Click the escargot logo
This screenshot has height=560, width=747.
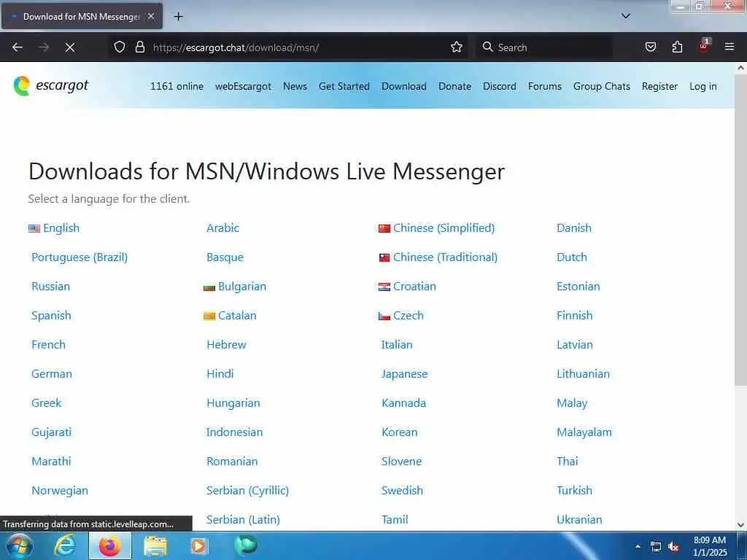click(51, 86)
